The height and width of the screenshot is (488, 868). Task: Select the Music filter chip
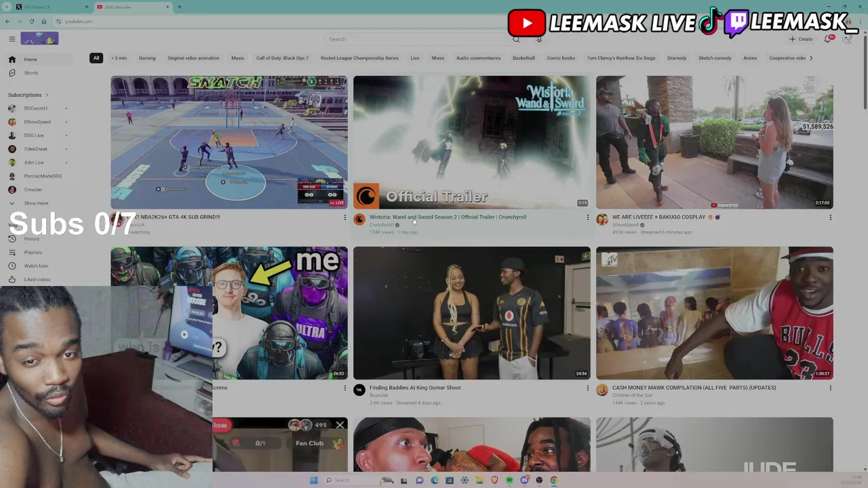tap(237, 58)
